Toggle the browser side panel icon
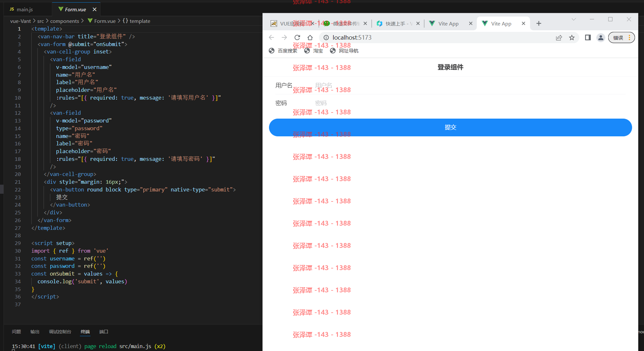This screenshot has width=644, height=351. [x=588, y=37]
